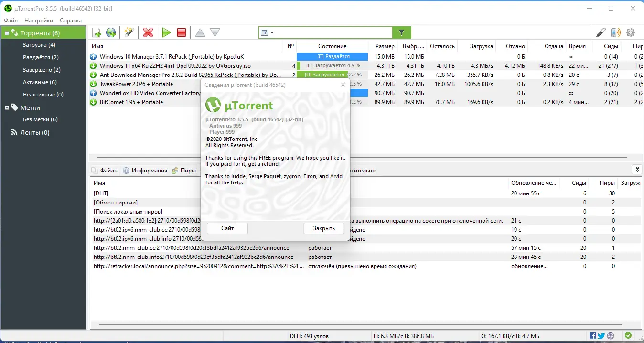Move torrent down the queue arrow

pos(215,32)
